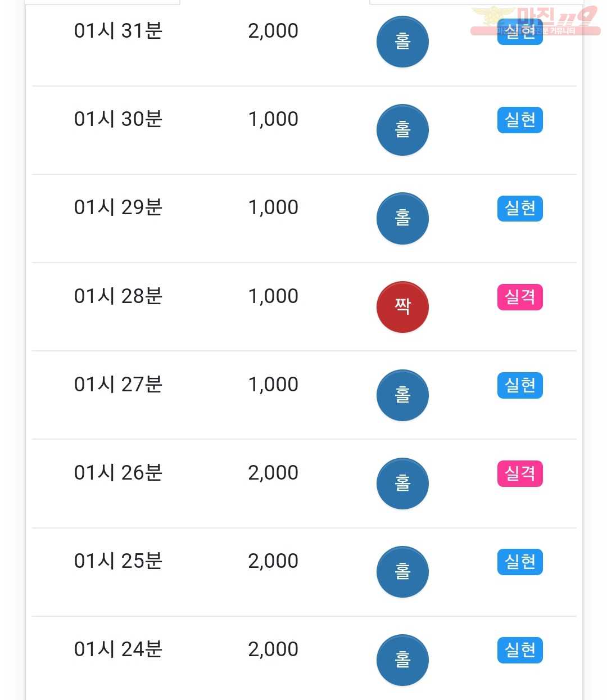Click the 01시 24분 time label

point(118,649)
